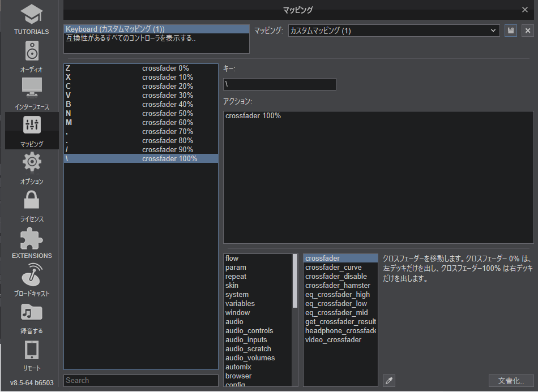This screenshot has width=538, height=392.
Task: Choose the system action category
Action: (x=258, y=295)
